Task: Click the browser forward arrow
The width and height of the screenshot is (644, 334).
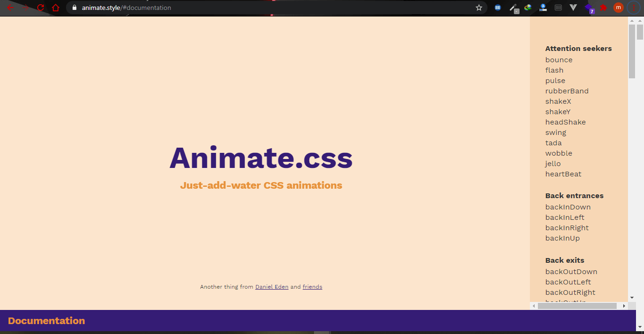Action: [x=25, y=8]
